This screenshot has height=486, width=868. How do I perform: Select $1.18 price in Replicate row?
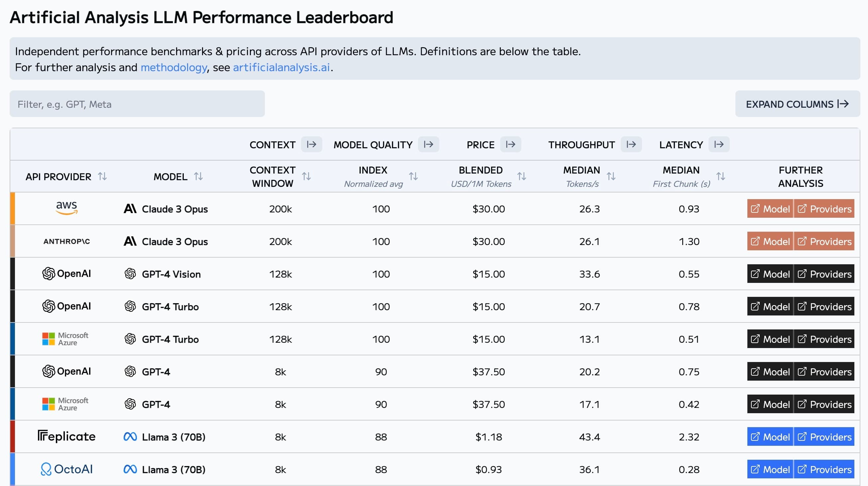pos(488,437)
